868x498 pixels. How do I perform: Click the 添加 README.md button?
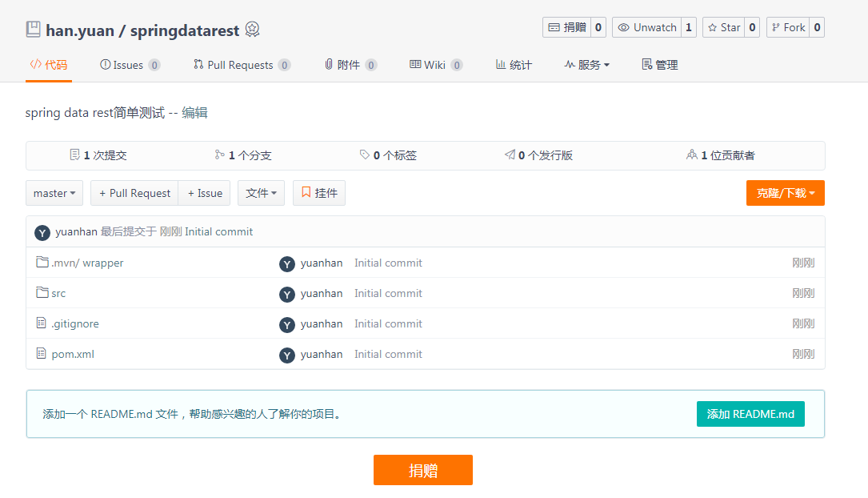click(750, 414)
